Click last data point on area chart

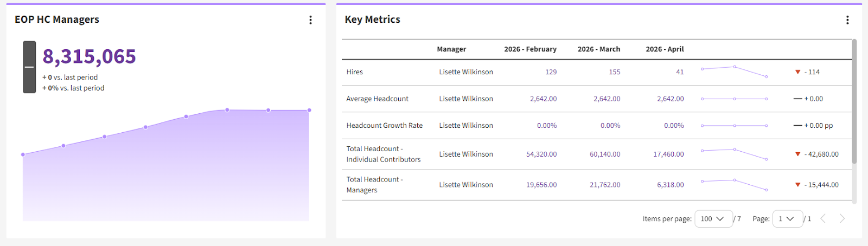(309, 110)
